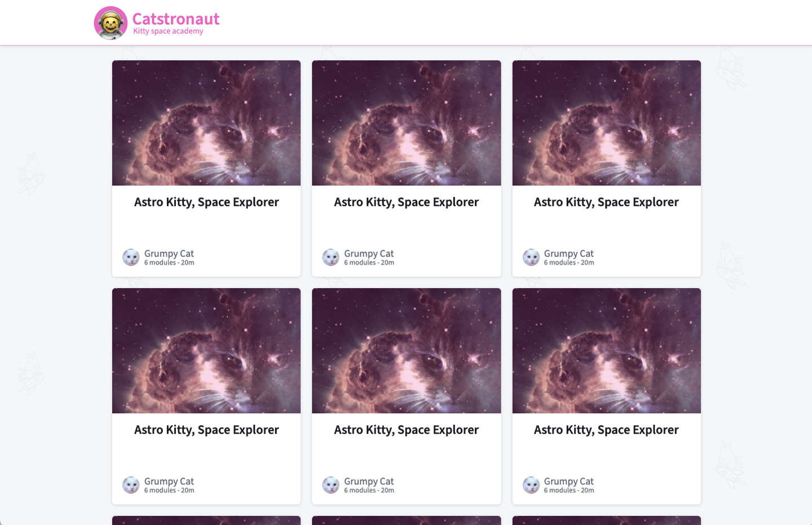Open the space cat thumbnail in second-row left card
The height and width of the screenshot is (525, 812).
[x=206, y=351]
